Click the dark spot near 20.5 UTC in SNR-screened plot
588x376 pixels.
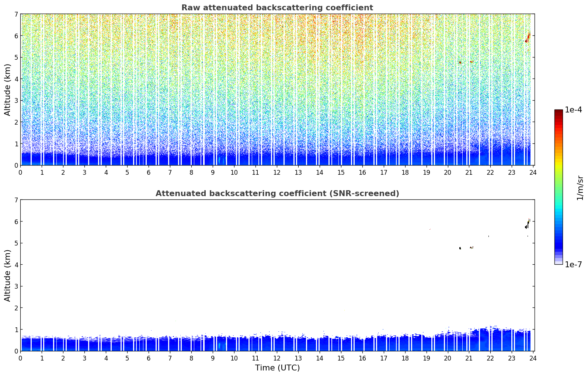point(460,248)
